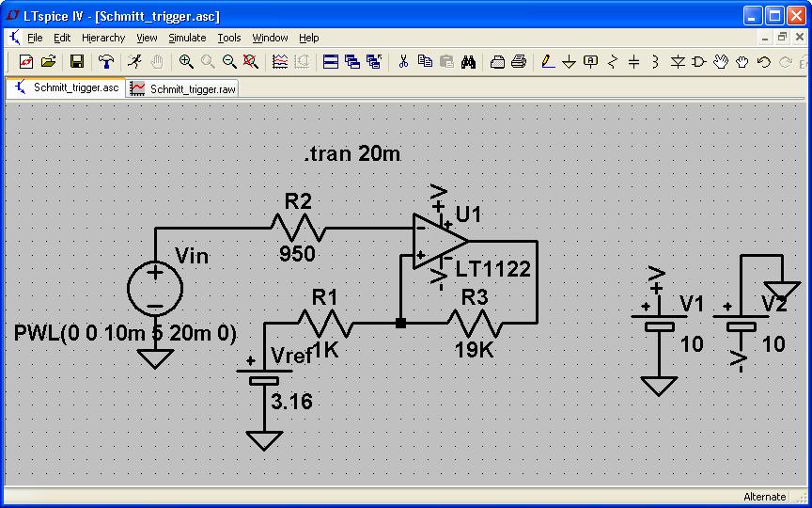The width and height of the screenshot is (812, 508).
Task: Select the Drag hand tool
Action: 742,62
